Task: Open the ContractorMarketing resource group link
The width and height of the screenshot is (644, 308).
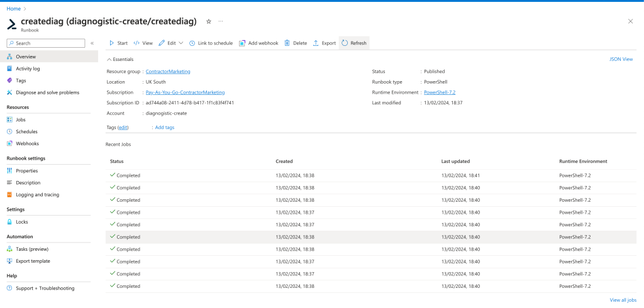Action: (x=168, y=72)
